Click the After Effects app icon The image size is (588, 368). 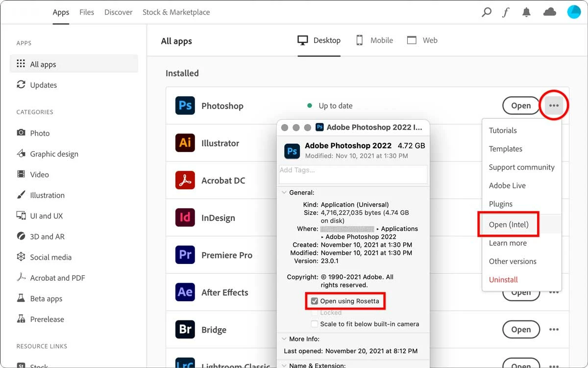click(x=185, y=292)
